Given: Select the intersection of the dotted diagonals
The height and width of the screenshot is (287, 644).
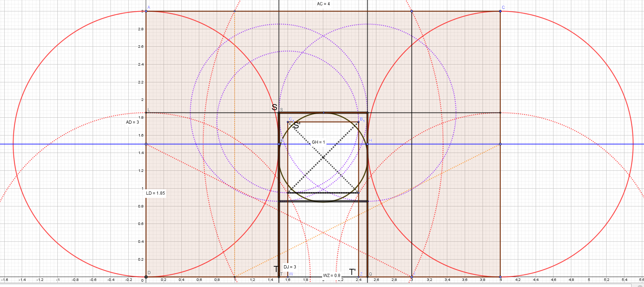Looking at the screenshot, I should [323, 157].
